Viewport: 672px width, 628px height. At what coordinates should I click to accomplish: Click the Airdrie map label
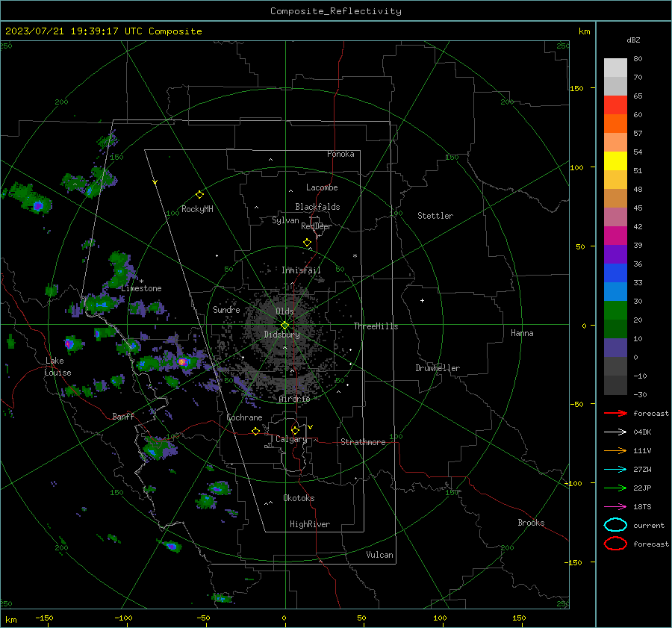294,399
